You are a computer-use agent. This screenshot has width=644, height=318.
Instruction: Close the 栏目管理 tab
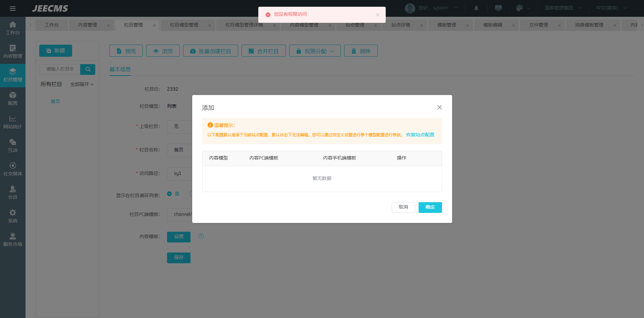point(154,26)
